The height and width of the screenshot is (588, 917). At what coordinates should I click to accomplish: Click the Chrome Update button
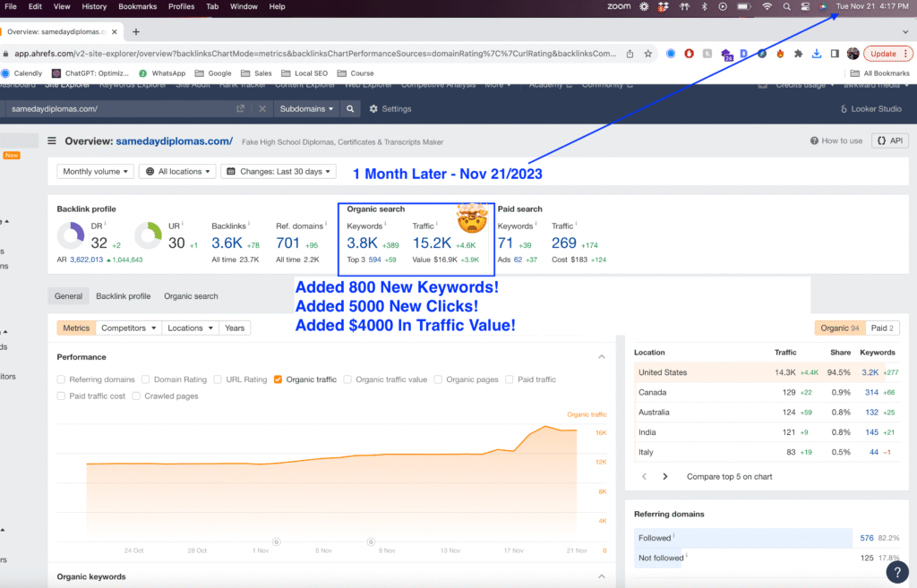[x=887, y=54]
